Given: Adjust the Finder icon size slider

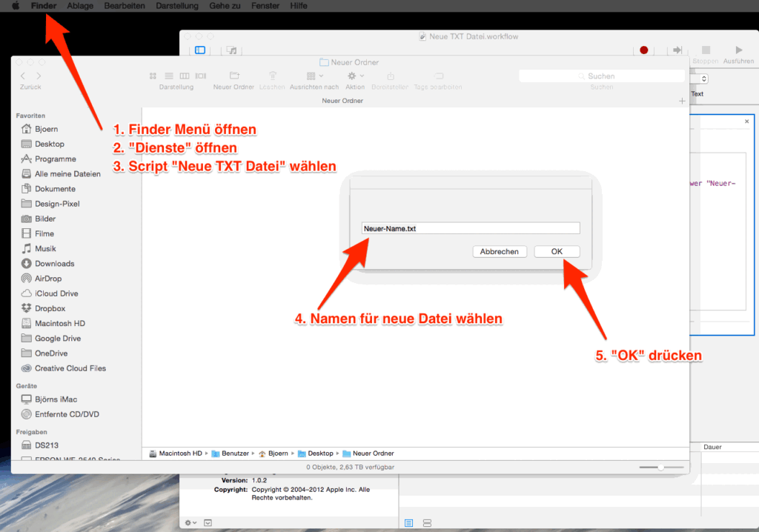Looking at the screenshot, I should click(660, 468).
